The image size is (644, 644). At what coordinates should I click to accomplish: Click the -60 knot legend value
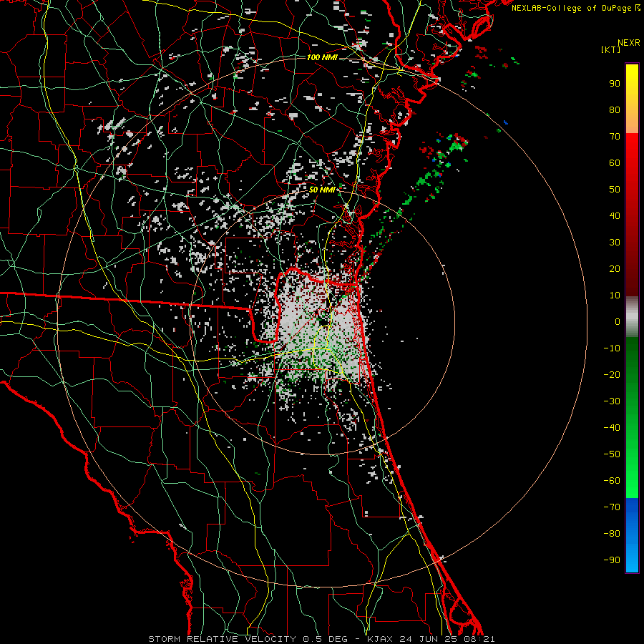click(612, 481)
